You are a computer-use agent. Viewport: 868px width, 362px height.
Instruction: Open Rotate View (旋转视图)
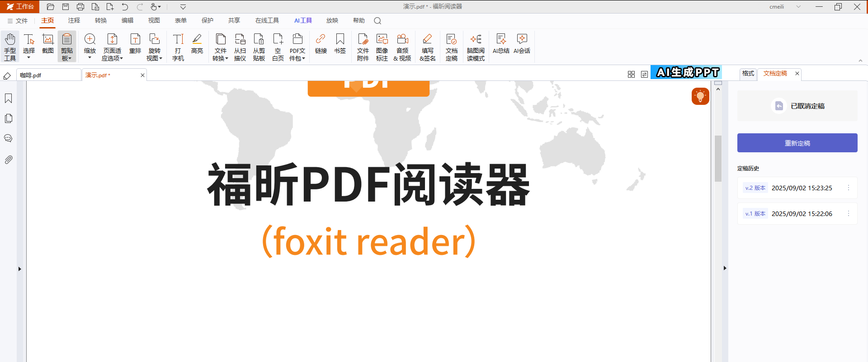click(x=154, y=47)
